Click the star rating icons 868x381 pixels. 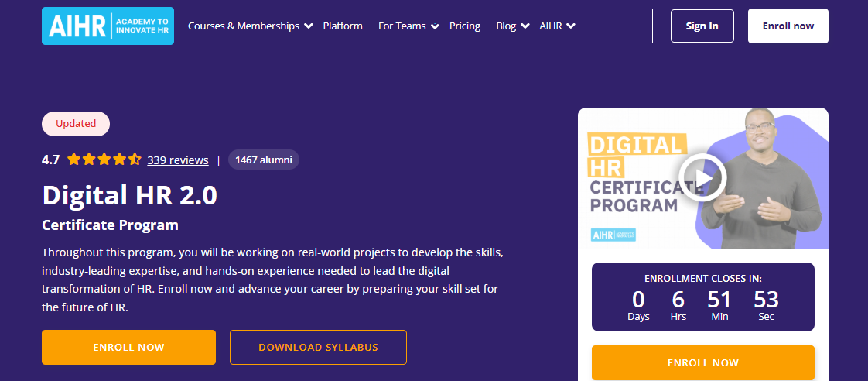point(104,160)
